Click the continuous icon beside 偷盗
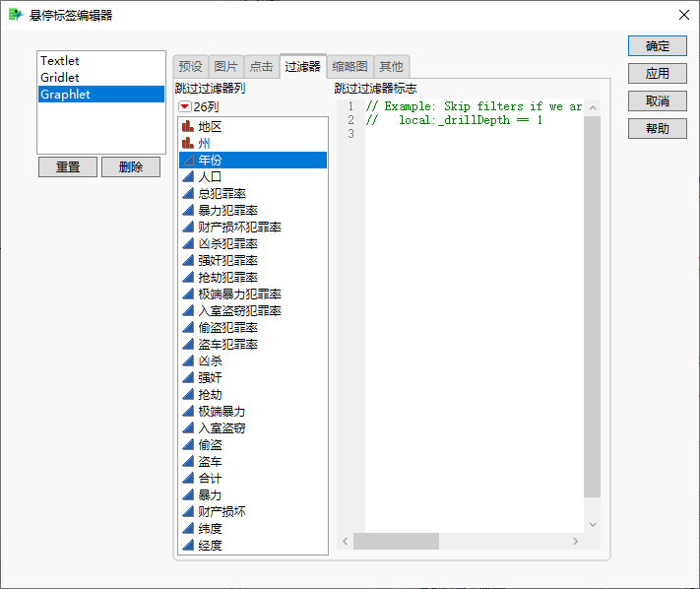Image resolution: width=700 pixels, height=589 pixels. (188, 445)
